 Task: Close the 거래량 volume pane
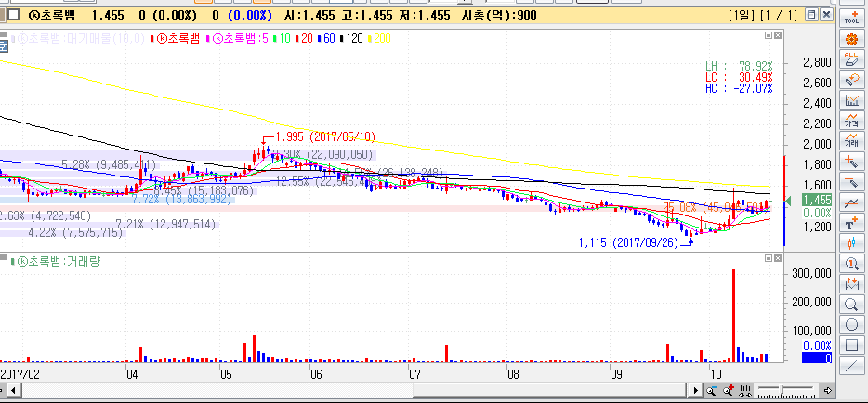tap(769, 259)
